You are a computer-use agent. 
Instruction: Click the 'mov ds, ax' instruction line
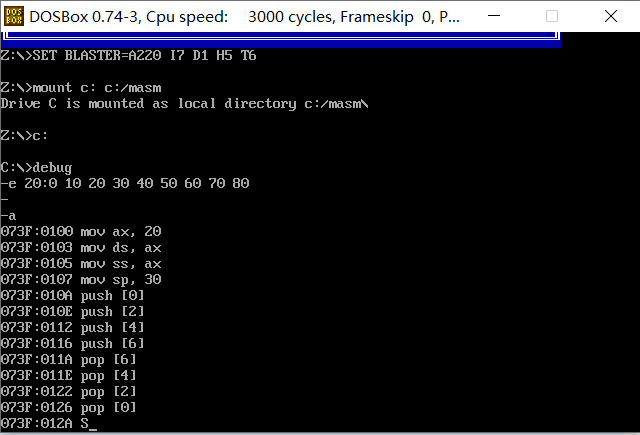pos(81,247)
